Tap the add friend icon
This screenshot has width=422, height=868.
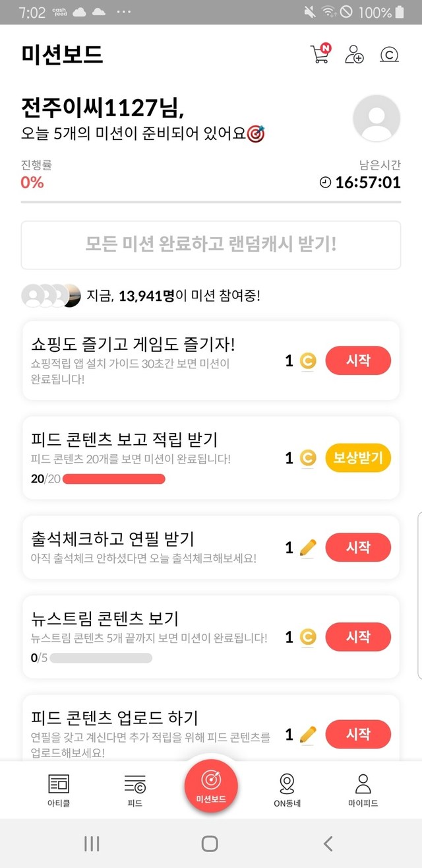(354, 54)
